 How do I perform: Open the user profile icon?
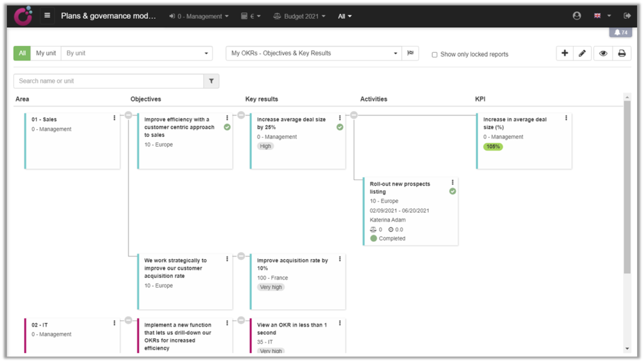(x=577, y=16)
